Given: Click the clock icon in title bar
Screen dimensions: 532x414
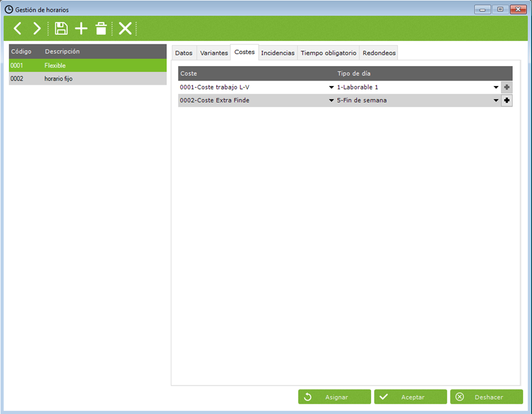Looking at the screenshot, I should click(x=9, y=10).
